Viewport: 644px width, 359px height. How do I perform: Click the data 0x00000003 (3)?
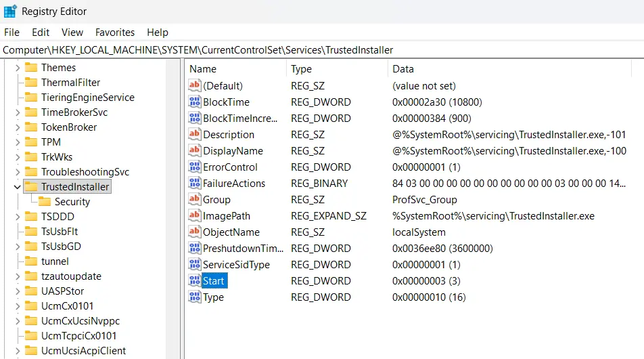[426, 281]
